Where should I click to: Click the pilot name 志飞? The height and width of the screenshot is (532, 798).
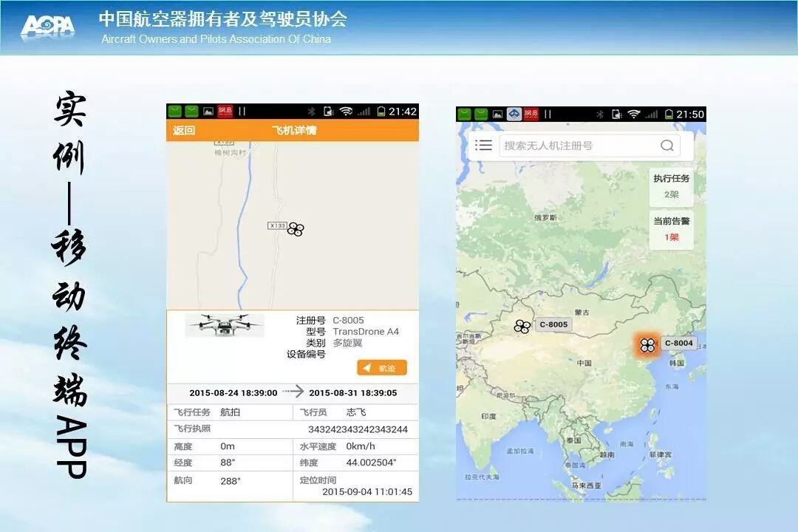click(x=356, y=412)
